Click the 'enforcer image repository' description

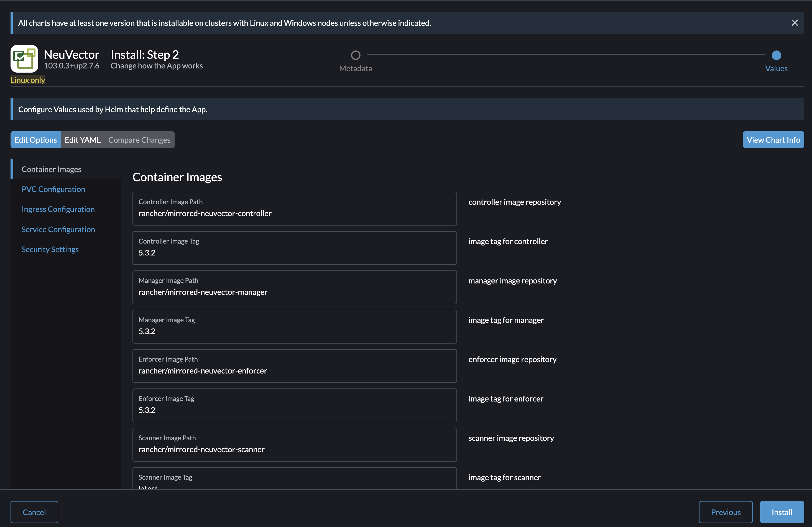pos(512,359)
